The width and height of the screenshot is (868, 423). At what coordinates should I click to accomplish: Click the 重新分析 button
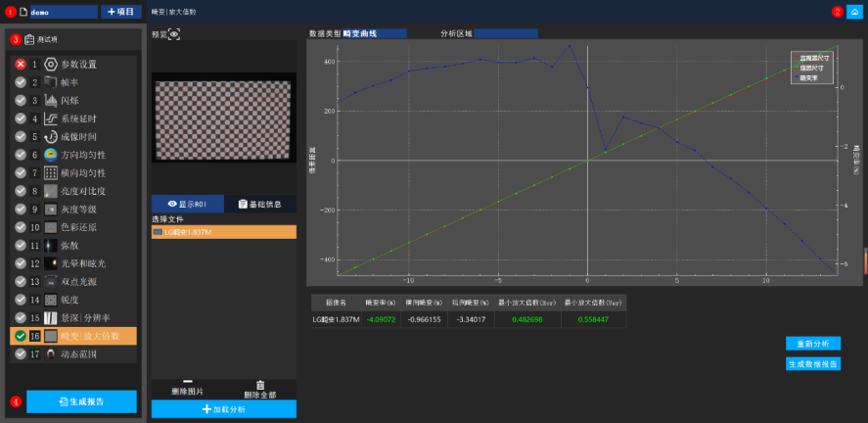(812, 344)
